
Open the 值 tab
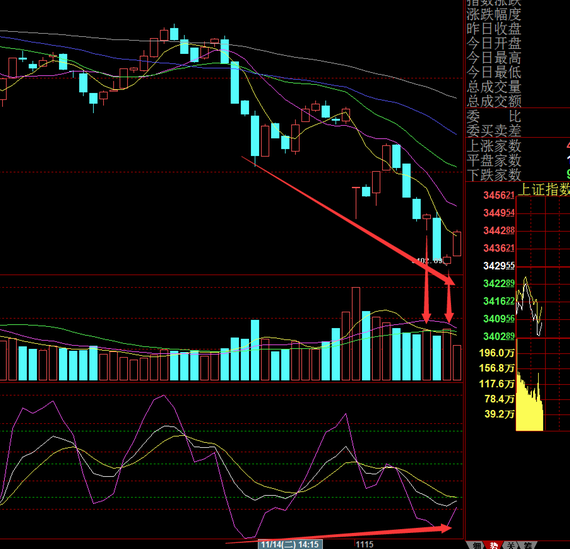point(527,545)
